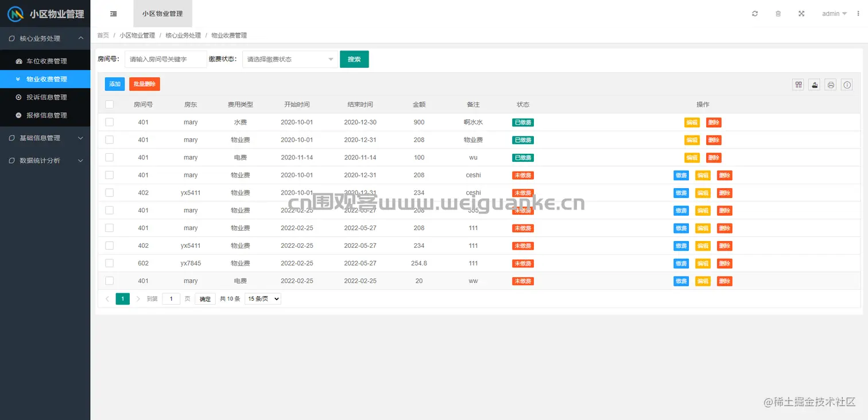Click the pagination 确定 button
Viewport: 868px width, 420px height.
[x=205, y=299]
